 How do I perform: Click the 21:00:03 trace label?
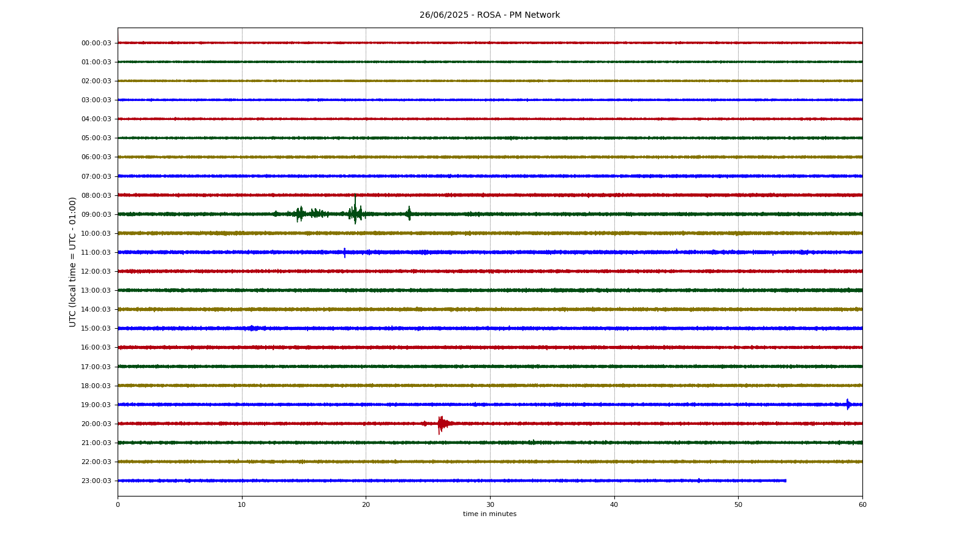pos(96,443)
